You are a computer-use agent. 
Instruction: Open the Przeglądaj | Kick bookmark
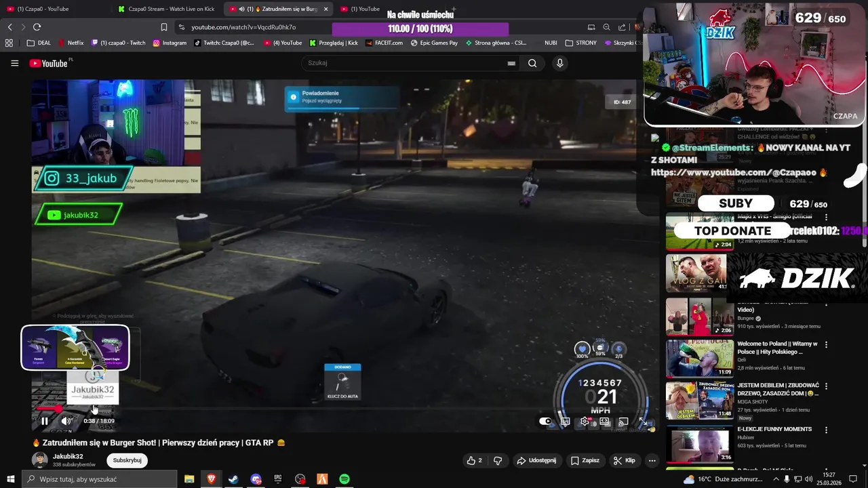tap(334, 43)
